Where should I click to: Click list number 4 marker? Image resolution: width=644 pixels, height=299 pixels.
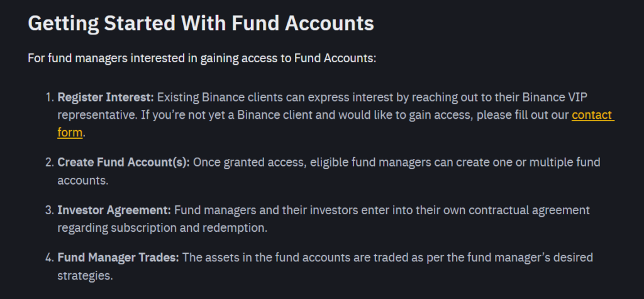tap(50, 258)
